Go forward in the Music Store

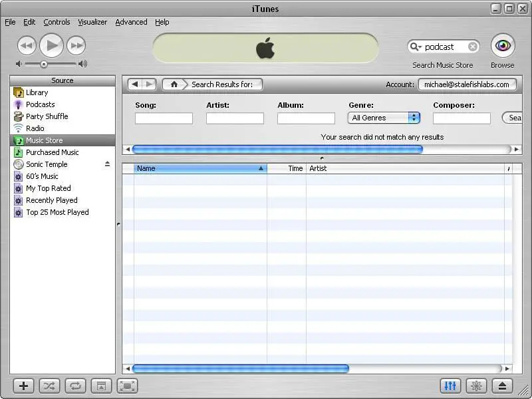(149, 84)
